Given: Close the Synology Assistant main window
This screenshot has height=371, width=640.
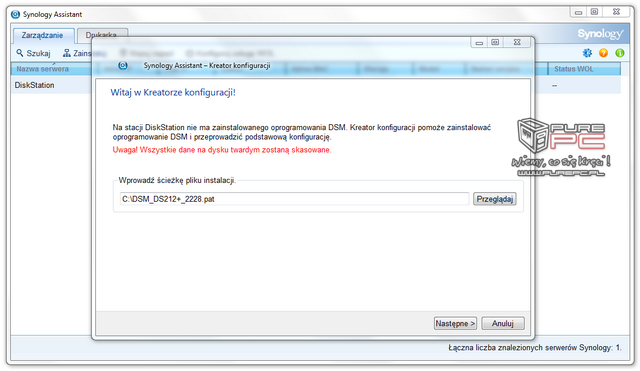Looking at the screenshot, I should click(x=617, y=12).
